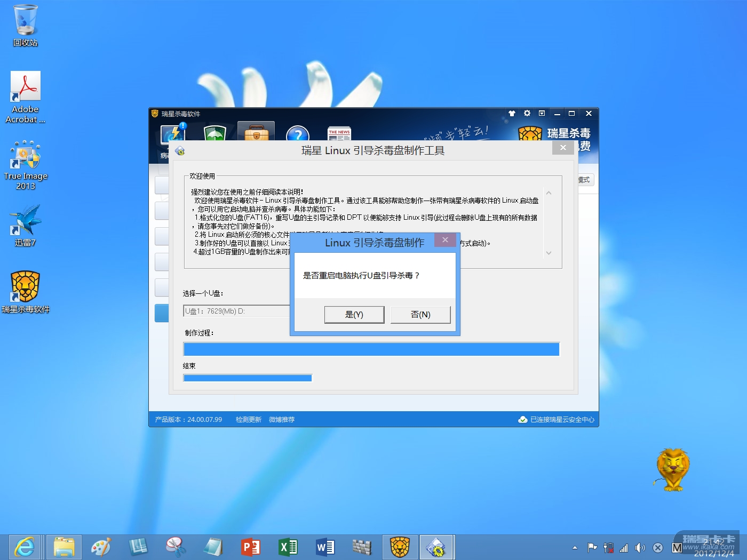This screenshot has height=560, width=747.
Task: Select the toolbox briefcase icon
Action: coord(256,132)
